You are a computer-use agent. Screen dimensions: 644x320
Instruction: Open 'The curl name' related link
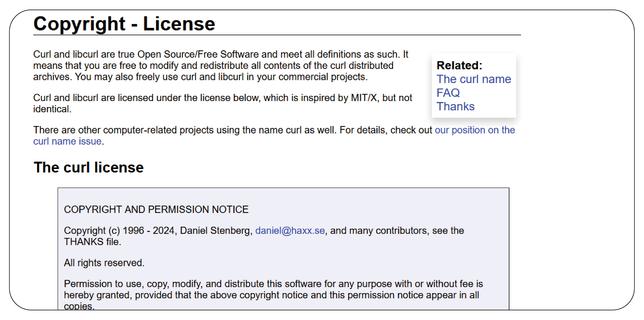tap(473, 79)
